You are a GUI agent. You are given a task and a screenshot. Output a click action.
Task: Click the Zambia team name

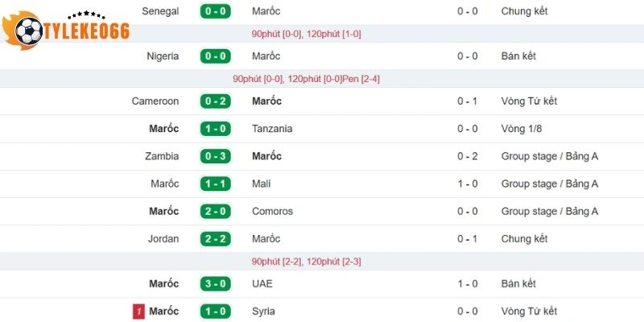163,156
